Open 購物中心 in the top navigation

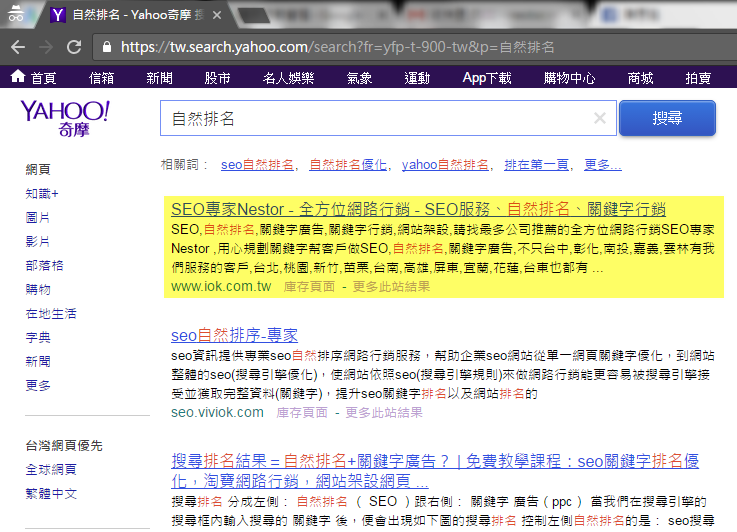(569, 78)
